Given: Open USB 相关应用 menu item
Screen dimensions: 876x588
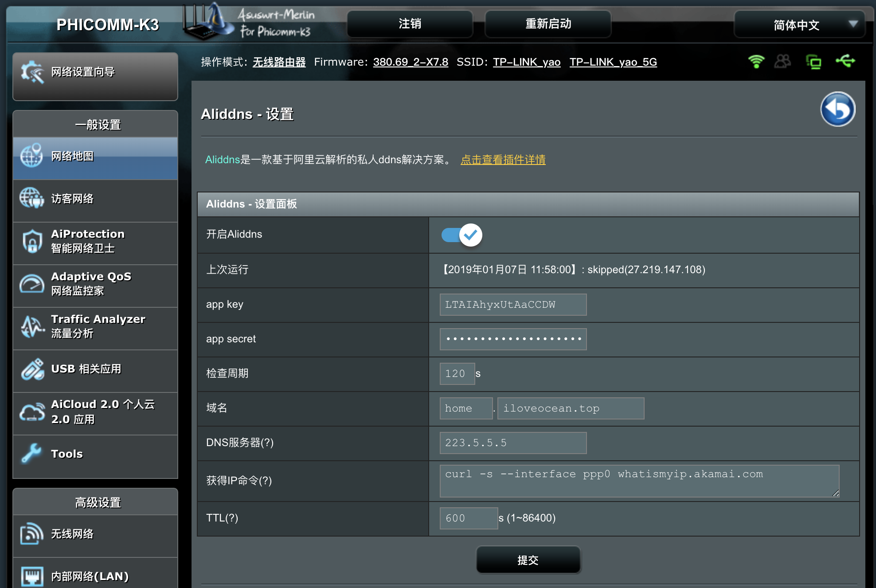Looking at the screenshot, I should pyautogui.click(x=95, y=371).
